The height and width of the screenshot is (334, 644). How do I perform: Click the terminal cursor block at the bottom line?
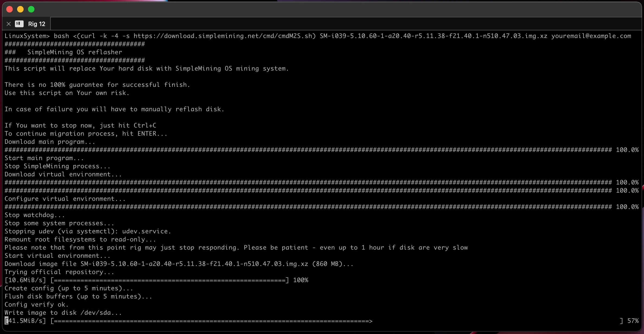point(7,321)
